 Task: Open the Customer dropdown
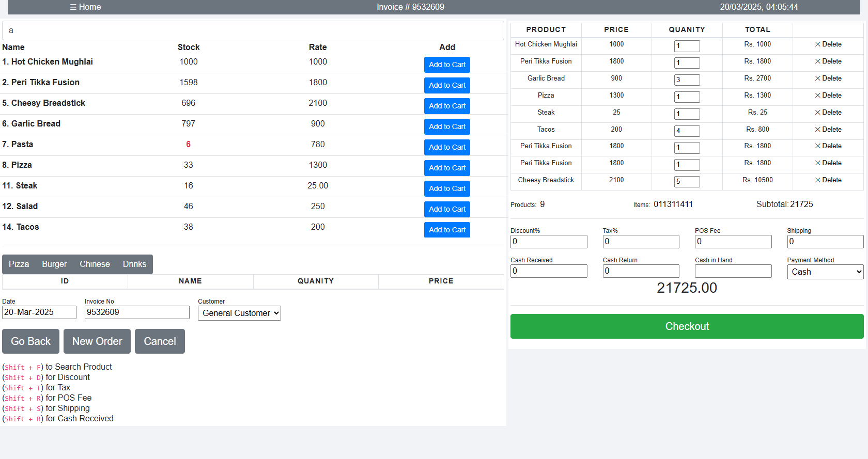coord(239,313)
